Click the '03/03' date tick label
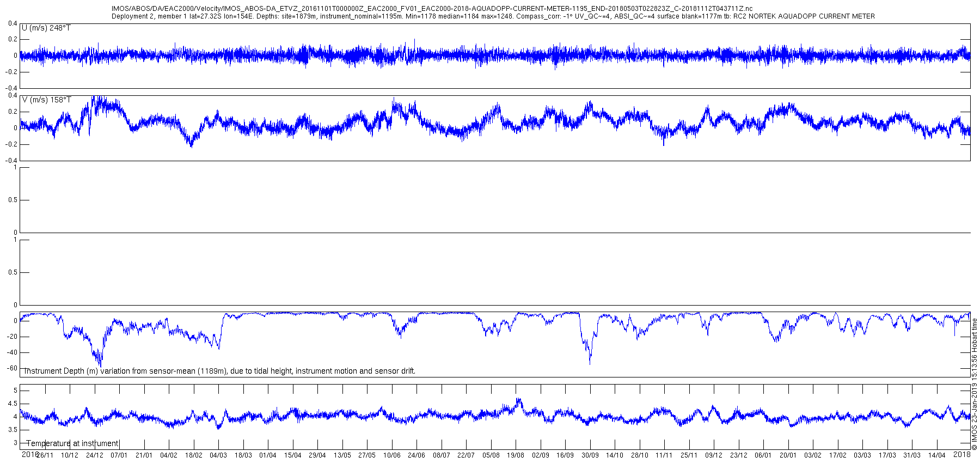 click(x=862, y=455)
